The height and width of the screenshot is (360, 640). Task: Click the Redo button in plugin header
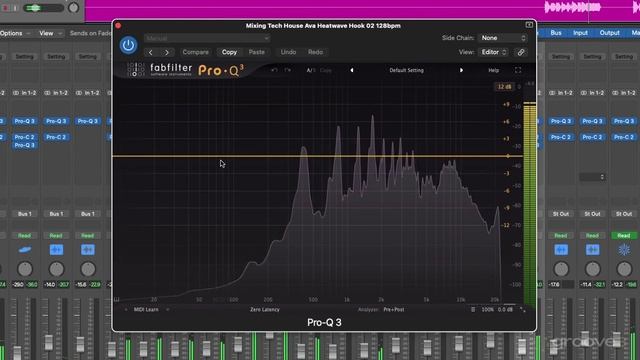click(315, 52)
